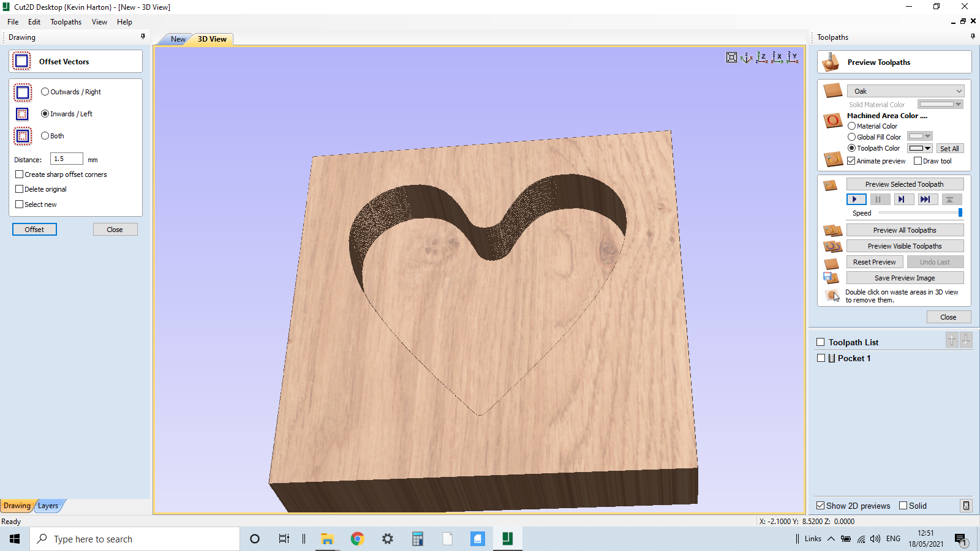
Task: Enable the Solid checkbox
Action: point(913,506)
